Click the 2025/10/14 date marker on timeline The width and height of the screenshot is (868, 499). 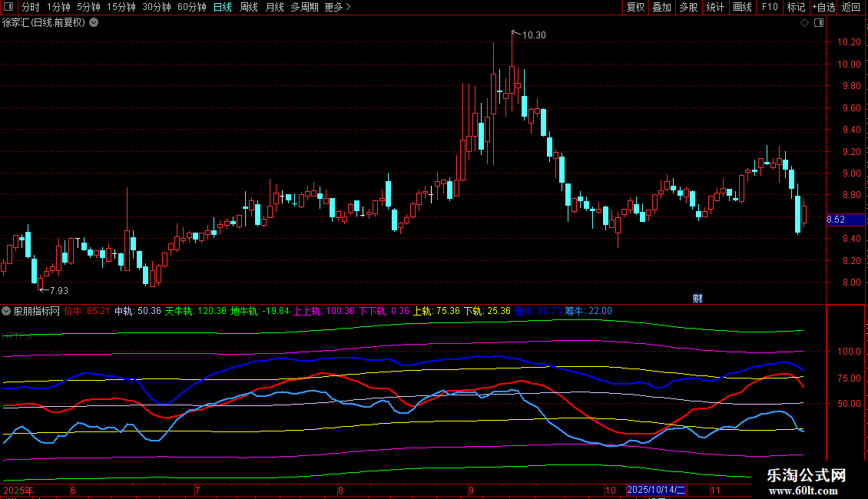658,490
